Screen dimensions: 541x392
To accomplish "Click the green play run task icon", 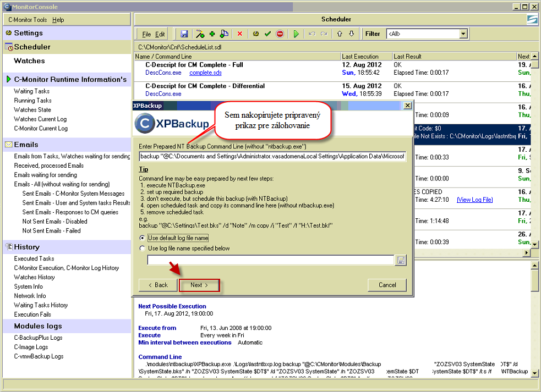I will 296,34.
